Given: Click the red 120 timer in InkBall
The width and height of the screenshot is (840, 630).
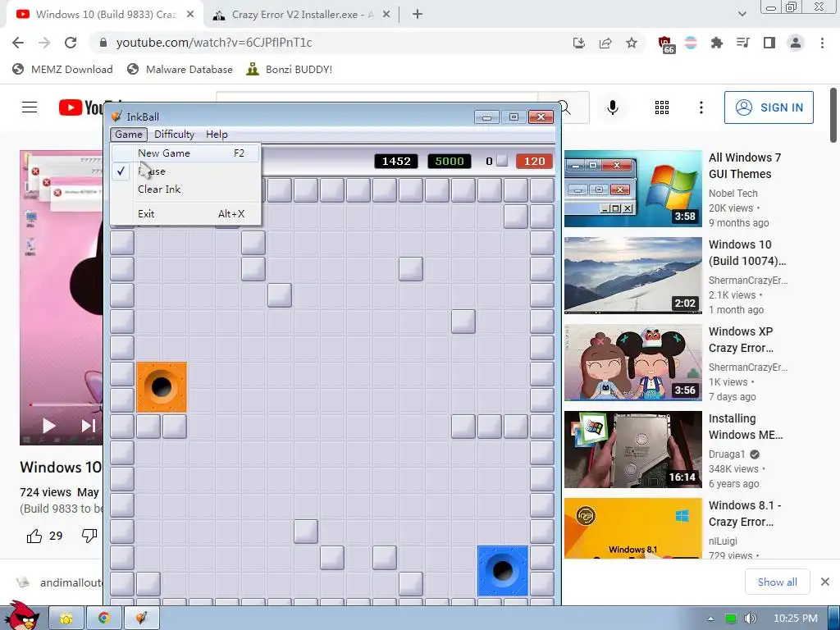Looking at the screenshot, I should [534, 162].
